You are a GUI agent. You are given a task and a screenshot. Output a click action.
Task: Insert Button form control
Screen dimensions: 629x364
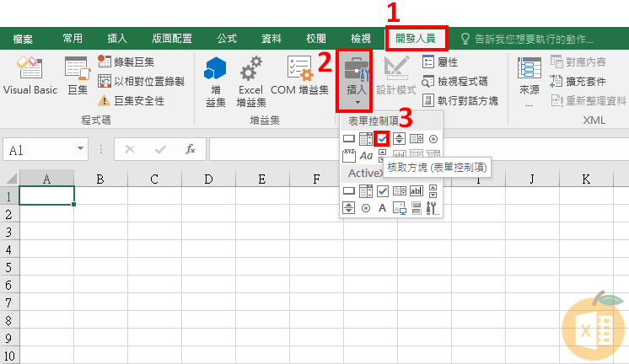coord(349,139)
